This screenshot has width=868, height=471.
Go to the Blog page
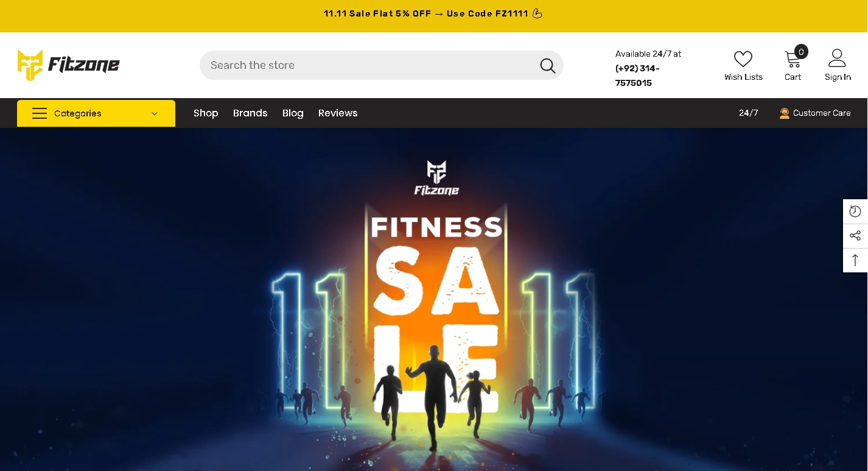[293, 113]
